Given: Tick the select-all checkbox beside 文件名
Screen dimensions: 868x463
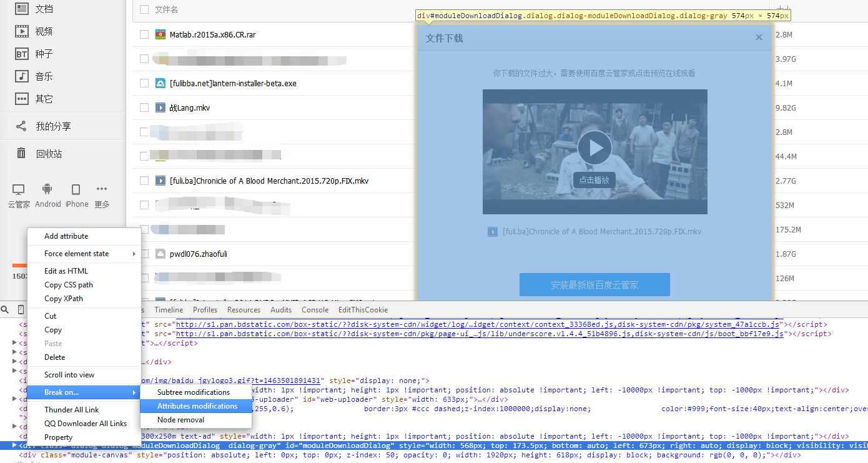Looking at the screenshot, I should point(144,9).
